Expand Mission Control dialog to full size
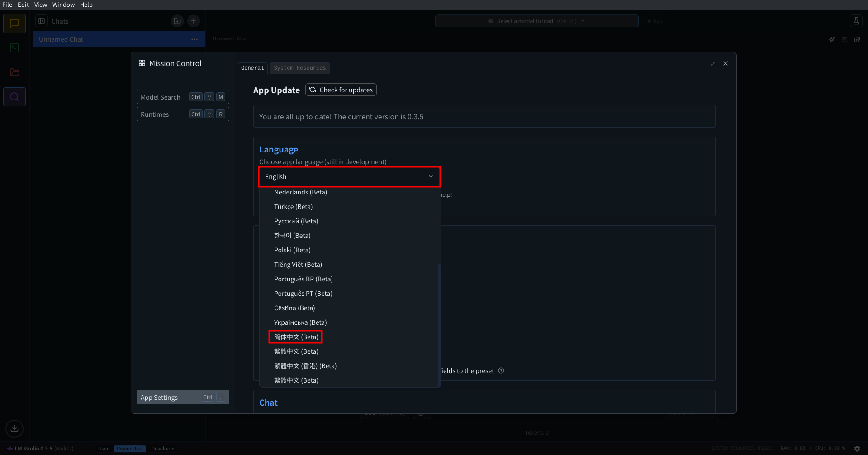The height and width of the screenshot is (455, 868). [713, 64]
